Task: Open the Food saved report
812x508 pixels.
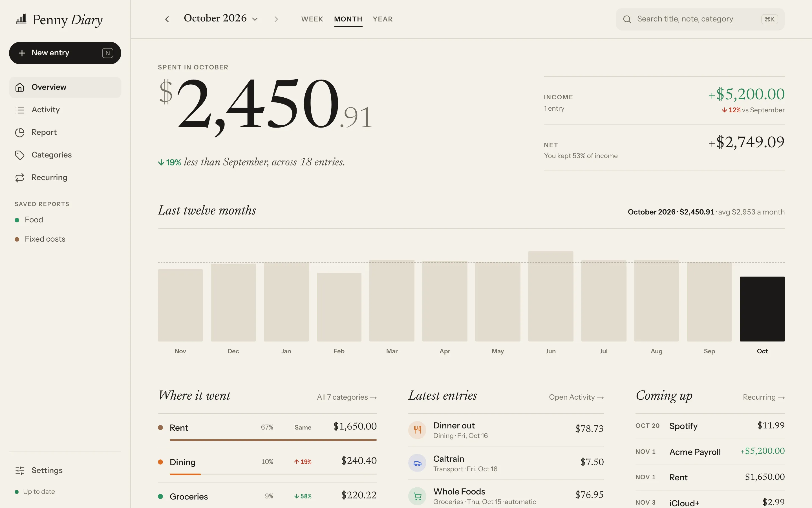Action: tap(65, 220)
